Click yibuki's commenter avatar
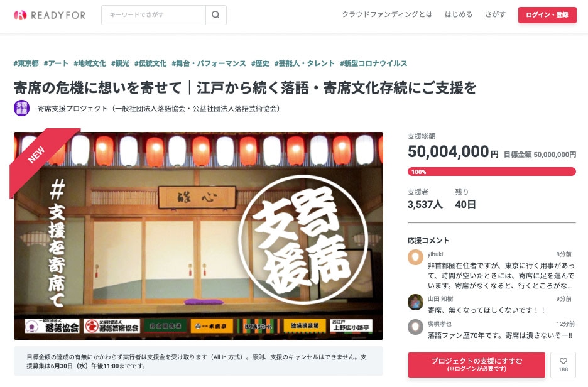588x387 pixels. (x=415, y=258)
